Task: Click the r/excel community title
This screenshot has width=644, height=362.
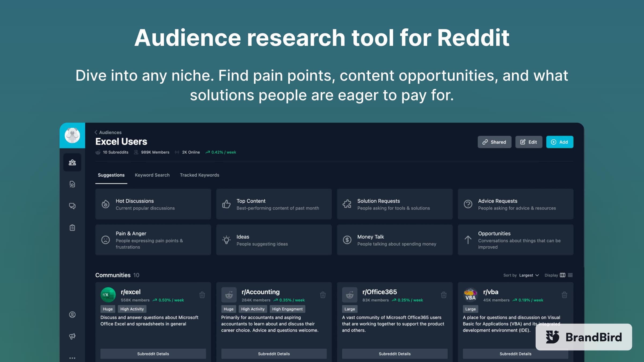Action: point(131,292)
